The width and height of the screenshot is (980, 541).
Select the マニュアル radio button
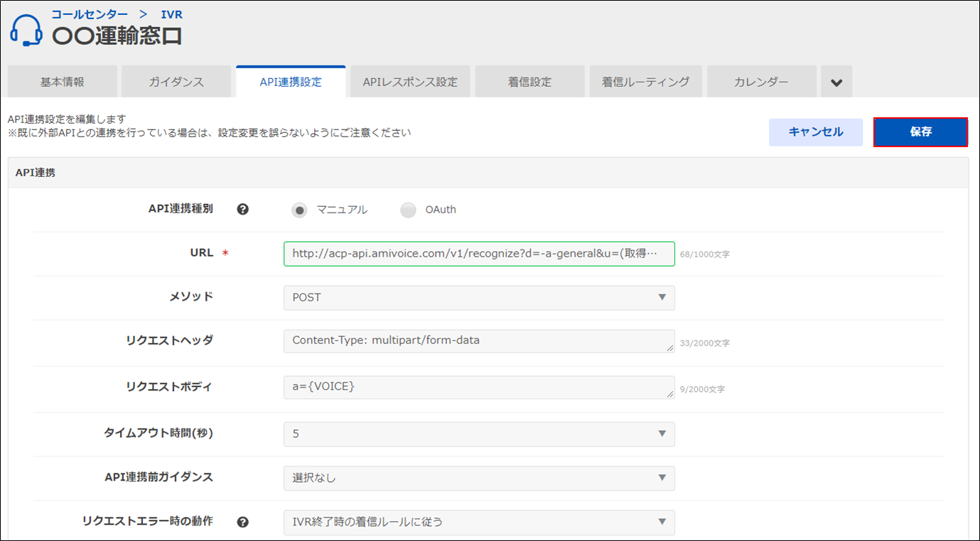click(x=300, y=210)
